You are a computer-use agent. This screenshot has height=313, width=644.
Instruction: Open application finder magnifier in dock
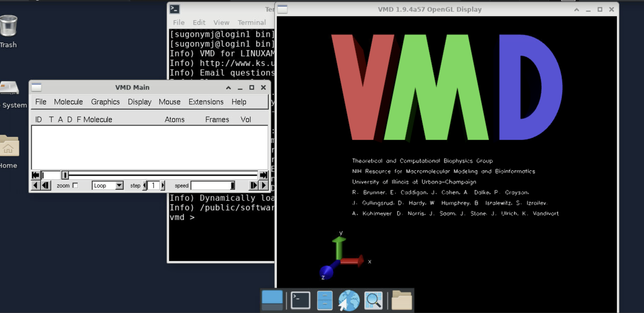pyautogui.click(x=373, y=300)
